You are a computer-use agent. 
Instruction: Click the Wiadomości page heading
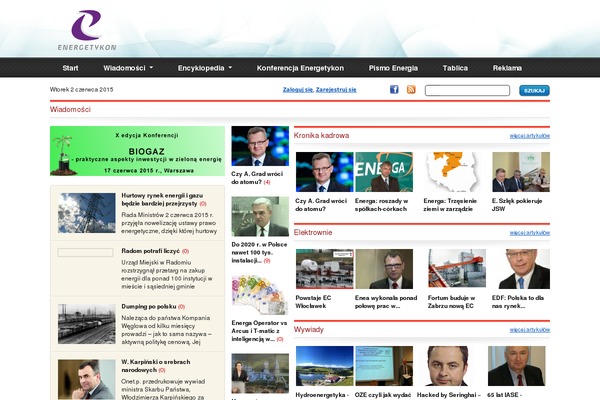(x=70, y=109)
